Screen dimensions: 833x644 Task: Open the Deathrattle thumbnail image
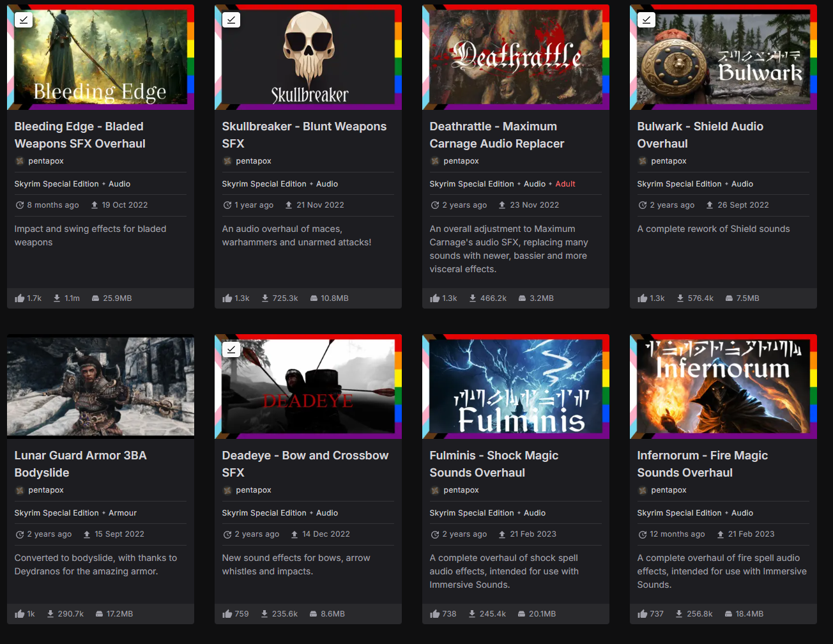516,57
